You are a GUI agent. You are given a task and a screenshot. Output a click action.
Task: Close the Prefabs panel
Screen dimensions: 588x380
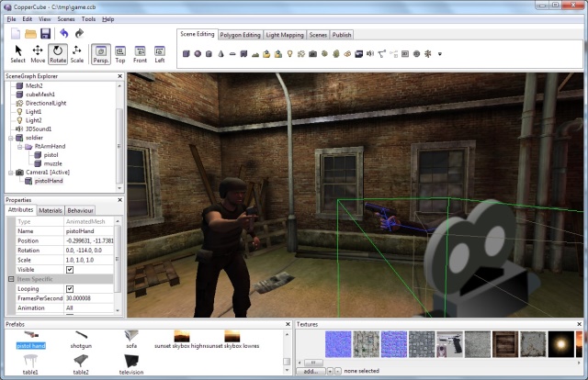click(x=288, y=324)
